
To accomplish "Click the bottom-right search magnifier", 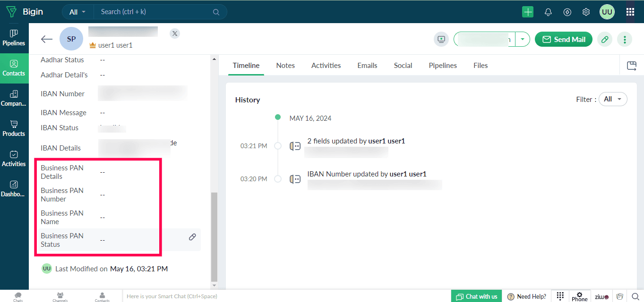I will pos(635,296).
